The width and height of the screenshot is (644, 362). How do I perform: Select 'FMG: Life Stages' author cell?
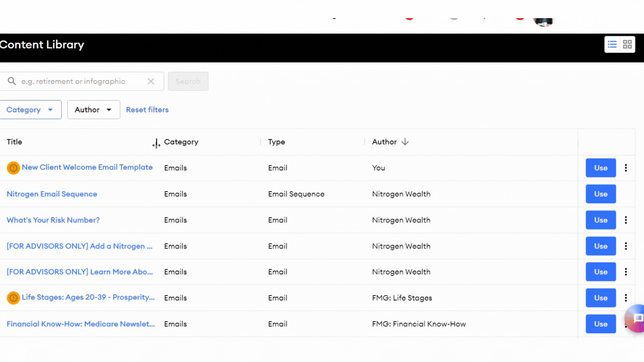point(402,298)
